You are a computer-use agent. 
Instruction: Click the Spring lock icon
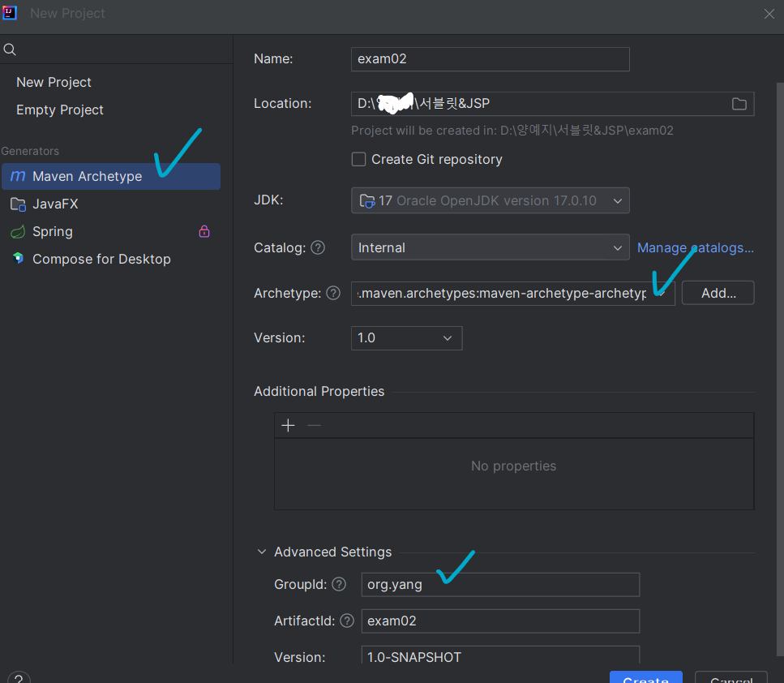point(204,231)
